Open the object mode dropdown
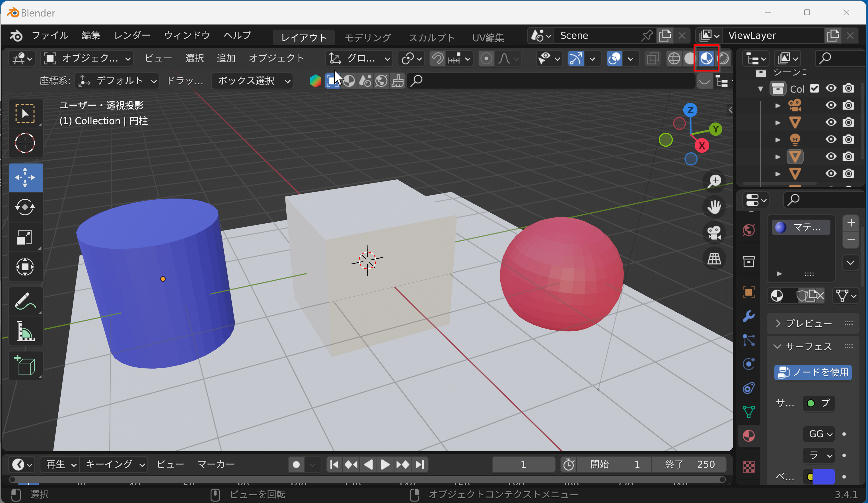The height and width of the screenshot is (503, 868). (x=87, y=58)
